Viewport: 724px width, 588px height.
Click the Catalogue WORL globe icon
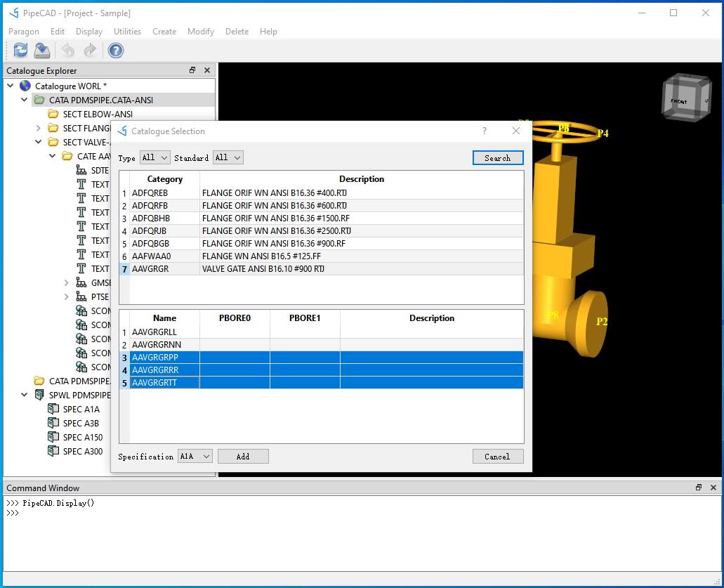pos(25,86)
